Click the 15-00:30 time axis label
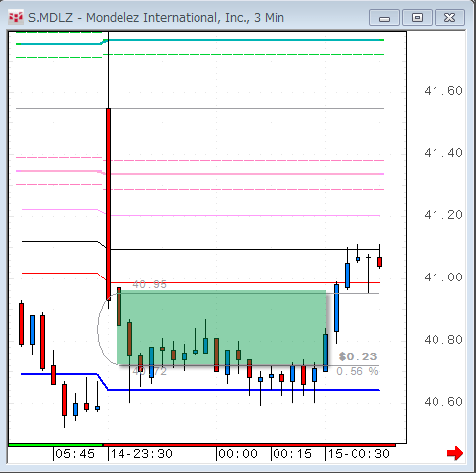 coord(358,454)
